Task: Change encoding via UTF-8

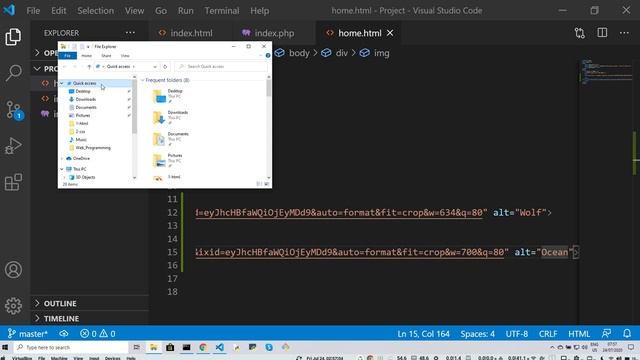Action: coord(517,334)
